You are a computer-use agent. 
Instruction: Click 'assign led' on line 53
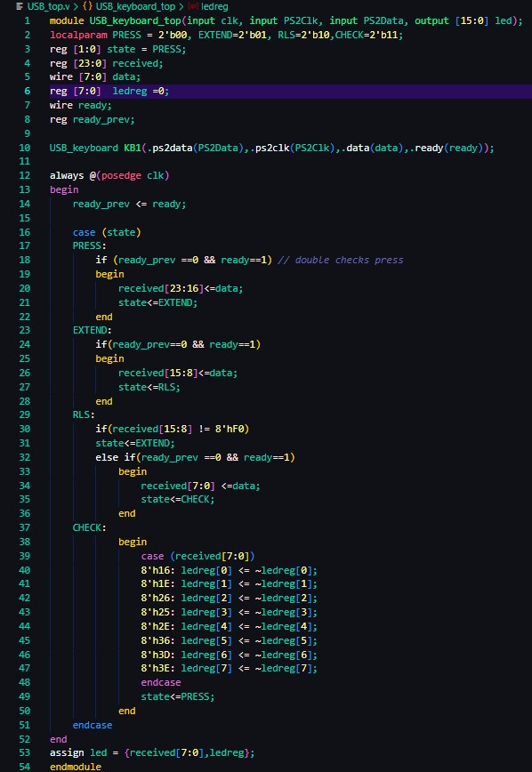click(78, 752)
